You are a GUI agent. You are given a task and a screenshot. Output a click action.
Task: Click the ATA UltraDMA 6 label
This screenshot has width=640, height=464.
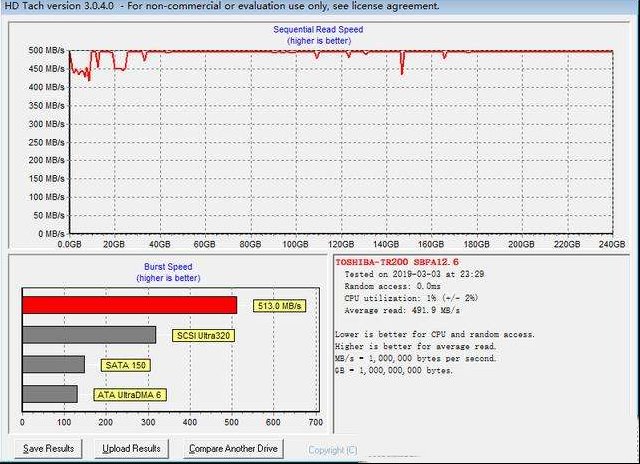130,395
